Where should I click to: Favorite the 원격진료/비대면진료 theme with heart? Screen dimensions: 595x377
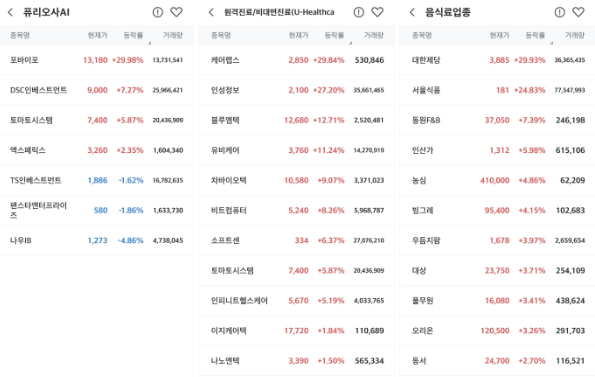click(377, 12)
